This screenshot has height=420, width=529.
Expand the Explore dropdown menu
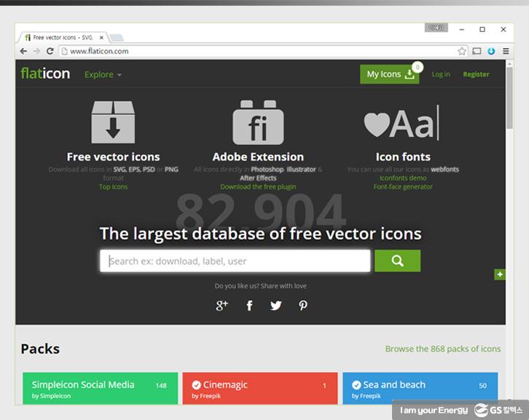tap(103, 74)
